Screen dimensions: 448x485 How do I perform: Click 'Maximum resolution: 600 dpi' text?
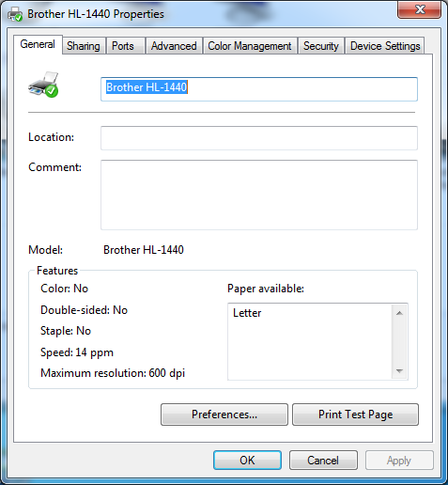coord(113,373)
